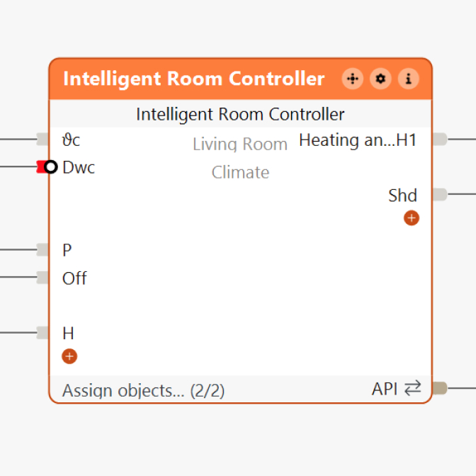476x476 pixels.
Task: Click the API output connector pin
Action: pos(439,388)
